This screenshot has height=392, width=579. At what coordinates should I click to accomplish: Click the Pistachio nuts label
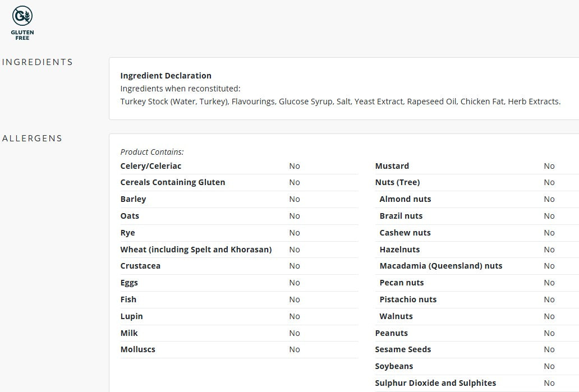(x=408, y=299)
